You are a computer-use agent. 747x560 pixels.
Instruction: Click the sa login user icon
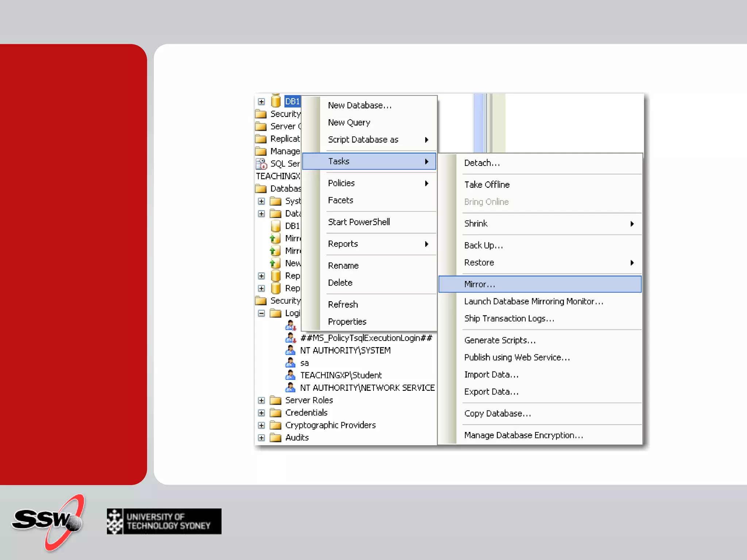tap(290, 363)
